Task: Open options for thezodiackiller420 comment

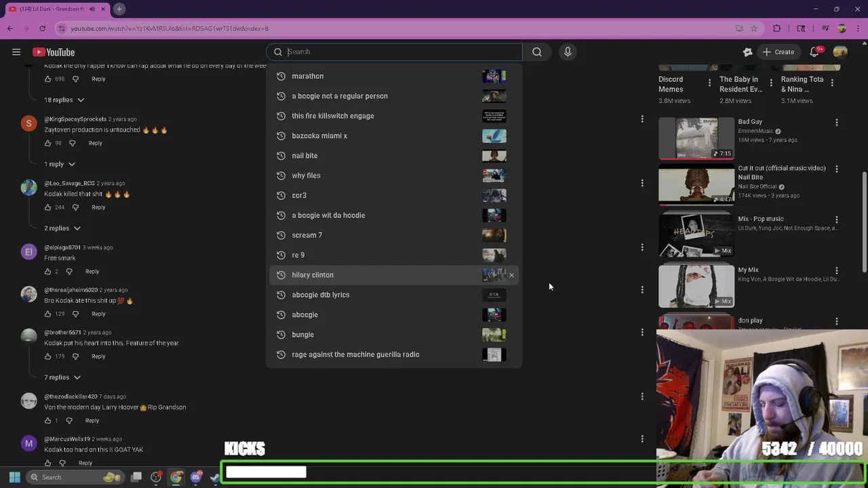Action: [x=642, y=396]
